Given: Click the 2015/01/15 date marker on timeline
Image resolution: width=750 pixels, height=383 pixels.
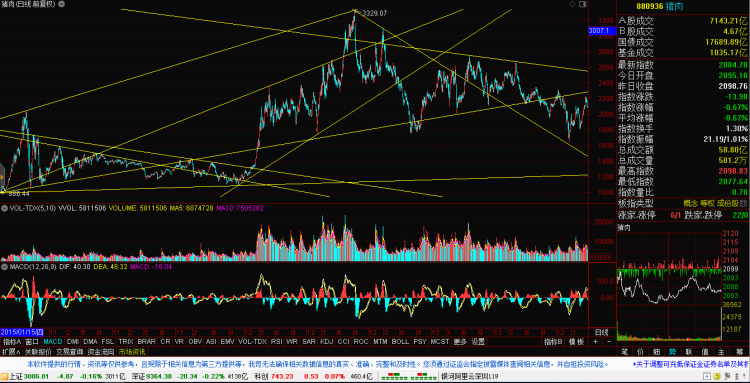Looking at the screenshot, I should (x=22, y=332).
